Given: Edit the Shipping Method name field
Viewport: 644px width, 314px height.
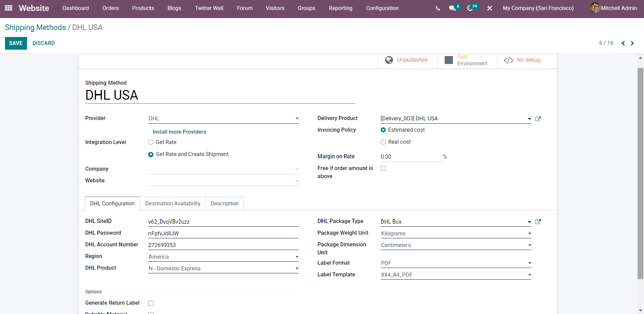Looking at the screenshot, I should coord(220,95).
